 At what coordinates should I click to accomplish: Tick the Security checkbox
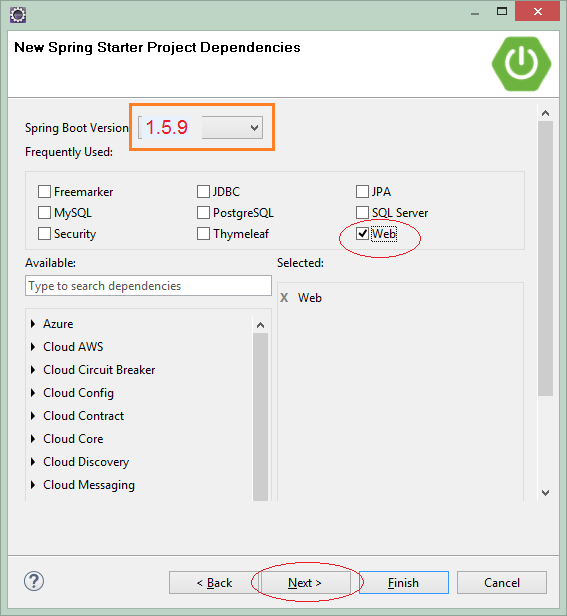pyautogui.click(x=44, y=234)
